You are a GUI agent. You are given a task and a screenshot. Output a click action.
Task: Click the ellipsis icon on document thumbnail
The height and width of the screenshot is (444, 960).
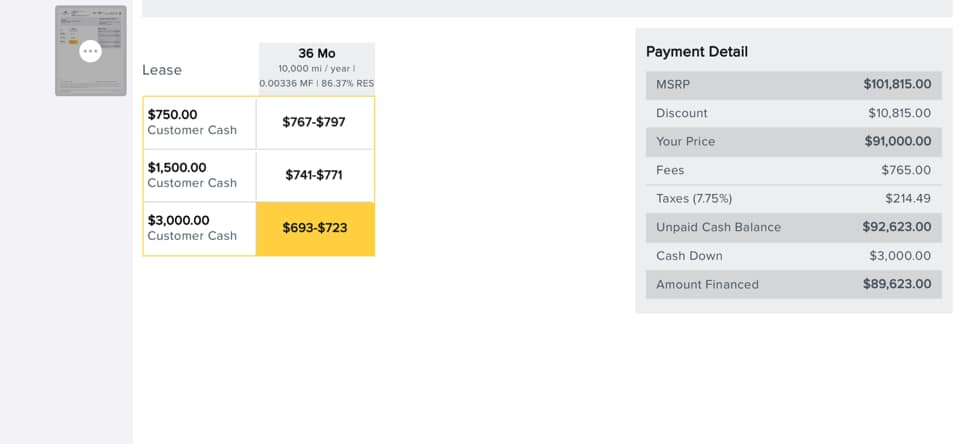(90, 51)
